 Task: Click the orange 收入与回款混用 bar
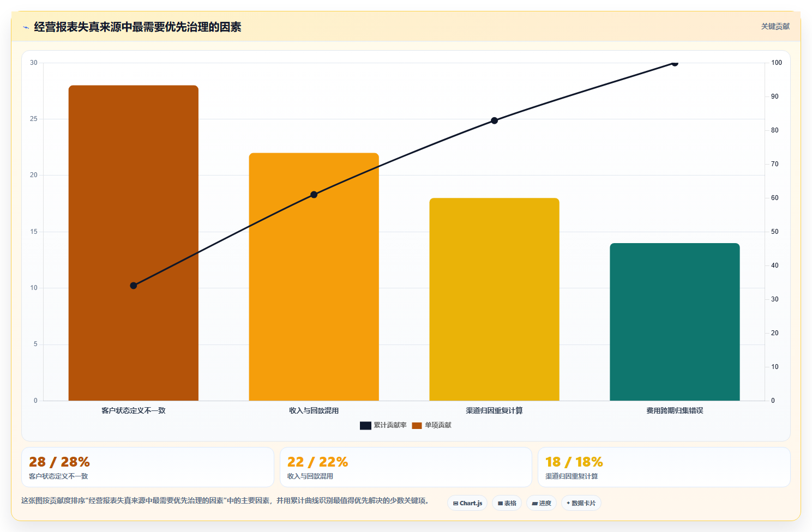click(x=314, y=277)
